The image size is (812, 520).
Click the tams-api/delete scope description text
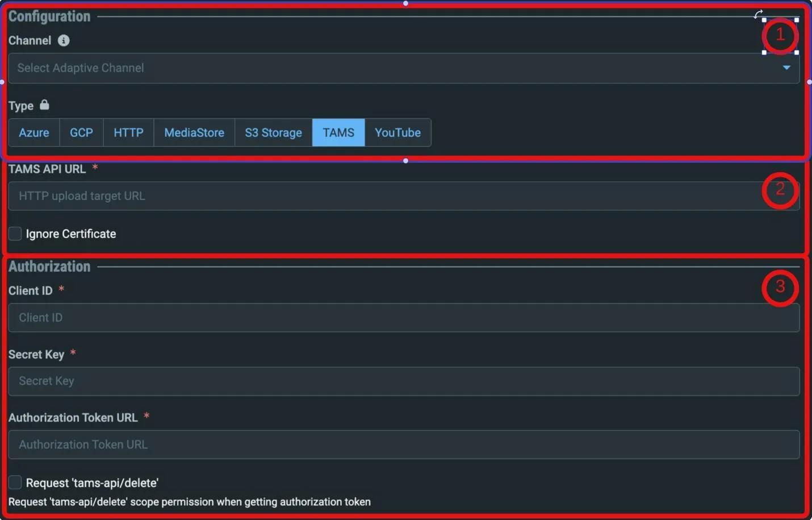190,502
